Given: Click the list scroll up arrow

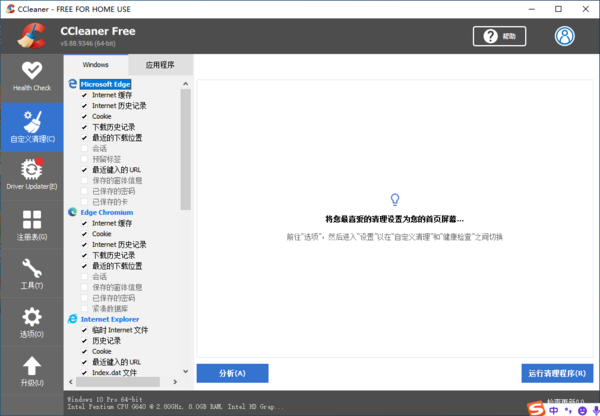Looking at the screenshot, I should pyautogui.click(x=186, y=84).
